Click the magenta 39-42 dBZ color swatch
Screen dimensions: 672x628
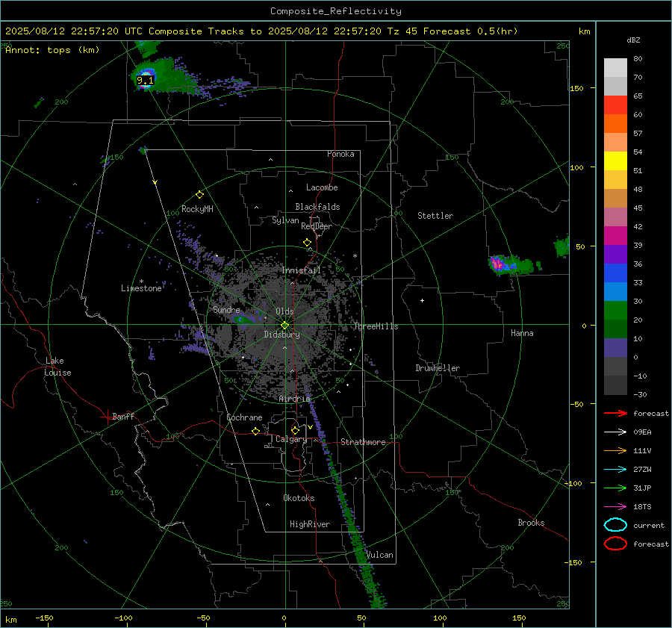[615, 236]
